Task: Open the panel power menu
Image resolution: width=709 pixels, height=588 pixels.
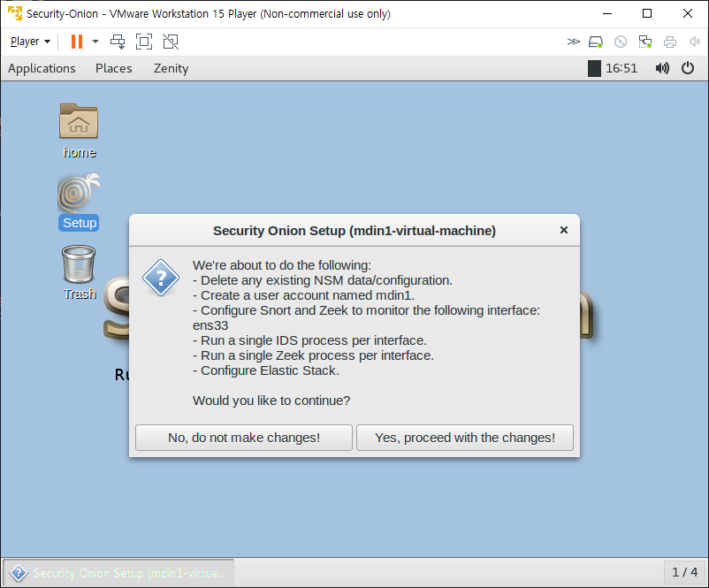Action: click(x=688, y=68)
